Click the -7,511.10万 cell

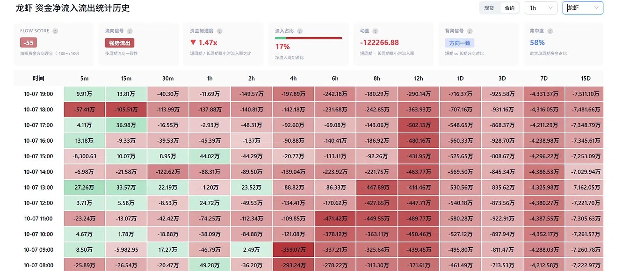point(585,94)
